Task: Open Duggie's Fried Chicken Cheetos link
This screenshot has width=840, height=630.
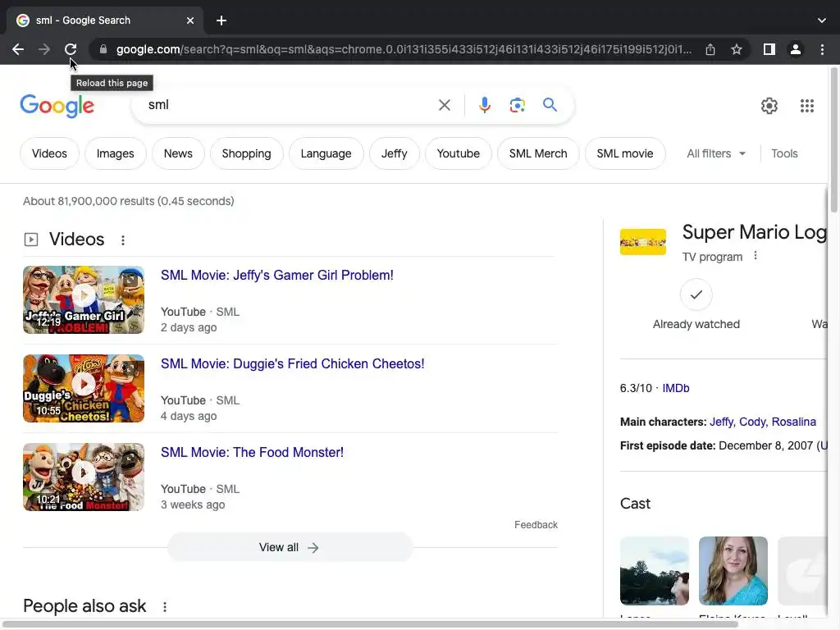Action: (x=293, y=363)
